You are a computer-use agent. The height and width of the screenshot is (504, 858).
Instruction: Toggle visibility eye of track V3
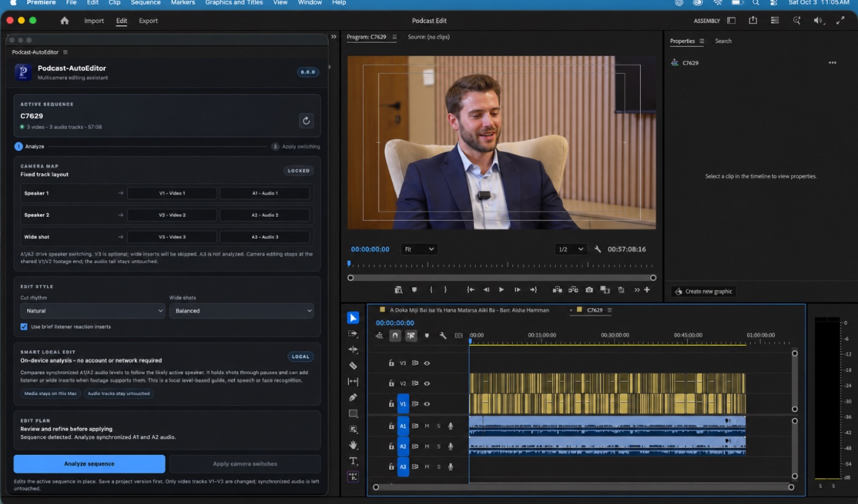pos(427,363)
